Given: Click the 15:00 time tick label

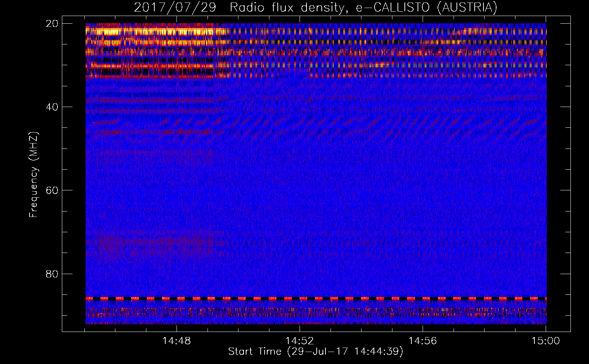Looking at the screenshot, I should pyautogui.click(x=546, y=341).
